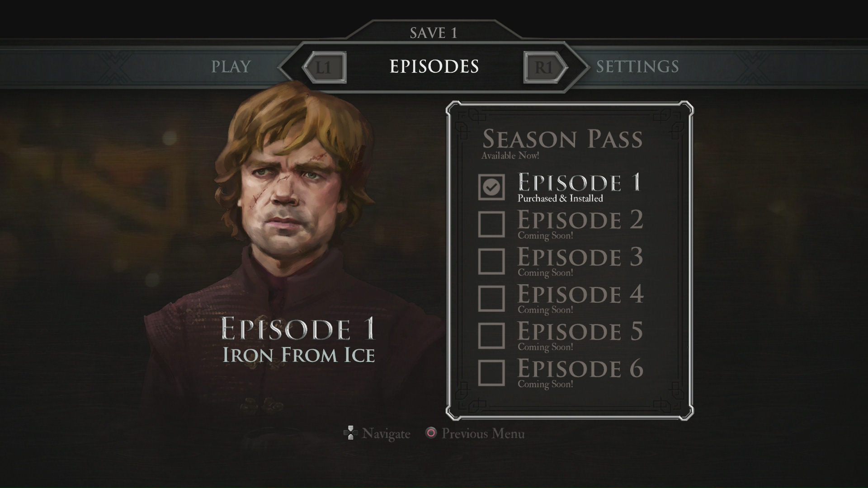
Task: Click the circle button Previous Menu icon
Action: [x=431, y=433]
